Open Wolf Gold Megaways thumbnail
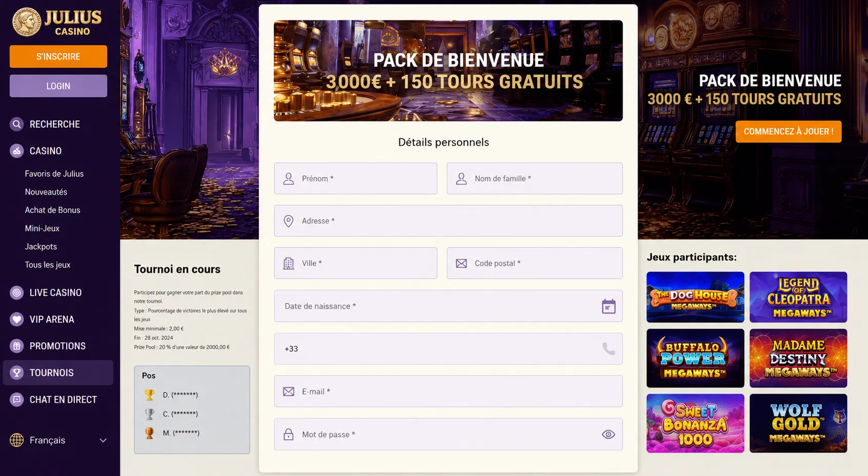This screenshot has height=476, width=868. tap(798, 423)
